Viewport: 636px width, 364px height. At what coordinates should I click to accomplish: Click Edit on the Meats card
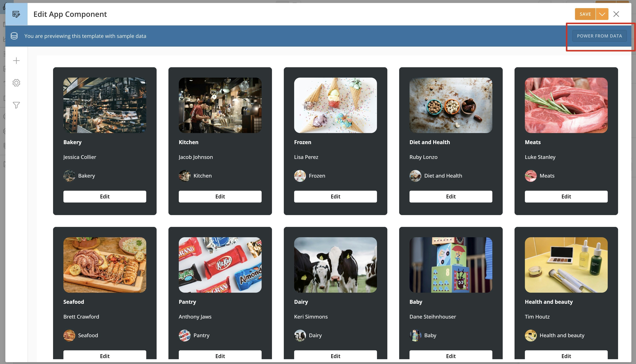click(x=566, y=196)
